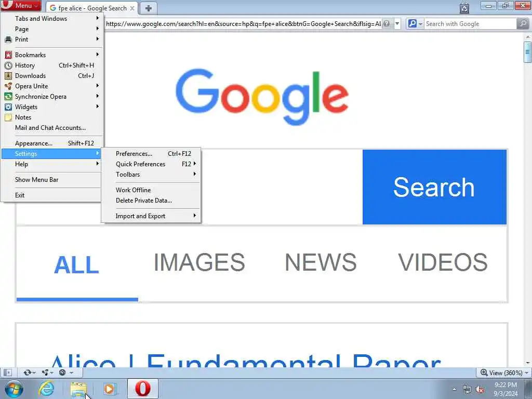Click the muted volume tray icon

click(480, 390)
